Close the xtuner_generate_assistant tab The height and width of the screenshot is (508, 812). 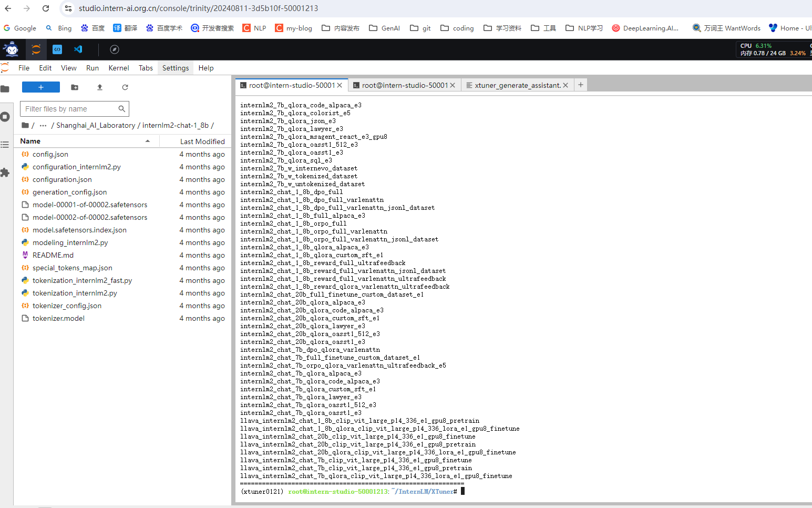[x=566, y=85]
